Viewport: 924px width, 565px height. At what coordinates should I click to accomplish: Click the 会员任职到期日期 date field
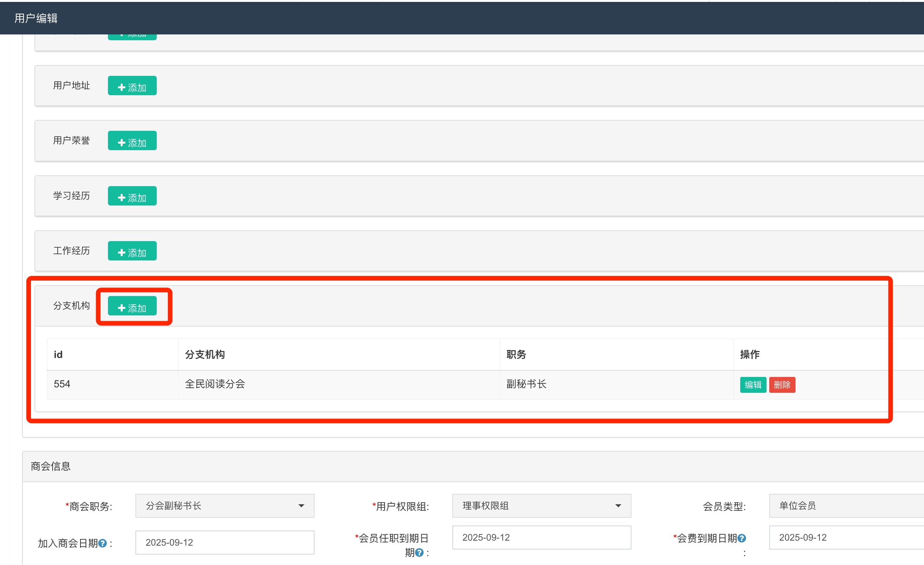click(541, 538)
